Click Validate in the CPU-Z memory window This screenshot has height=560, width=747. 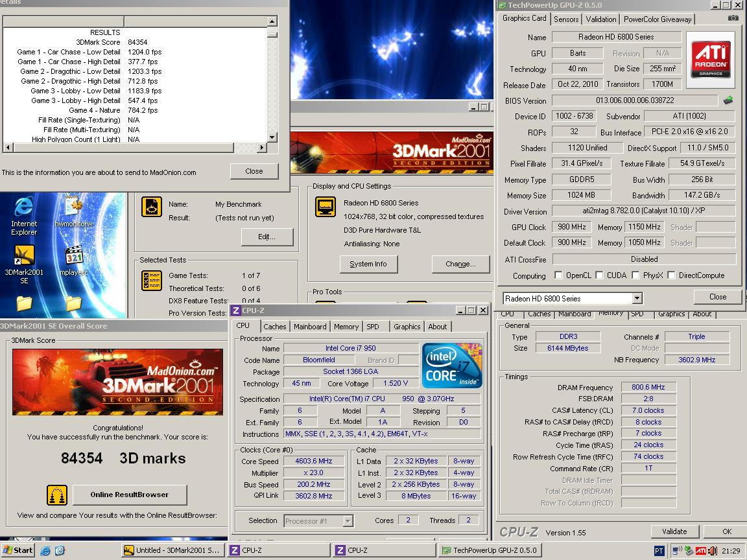pyautogui.click(x=674, y=531)
